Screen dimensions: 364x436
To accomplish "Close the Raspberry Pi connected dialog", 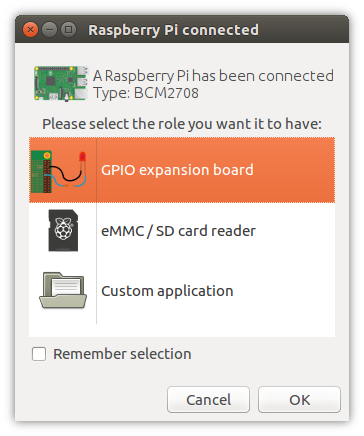I will click(30, 30).
